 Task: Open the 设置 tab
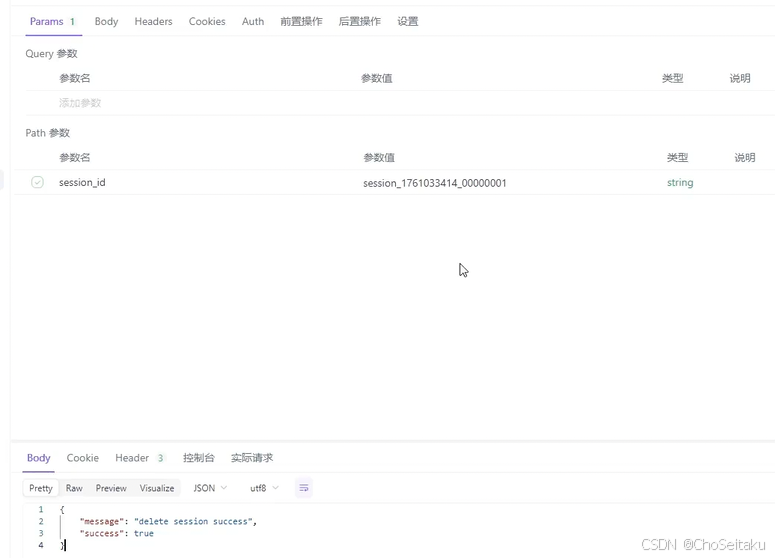[x=408, y=22]
